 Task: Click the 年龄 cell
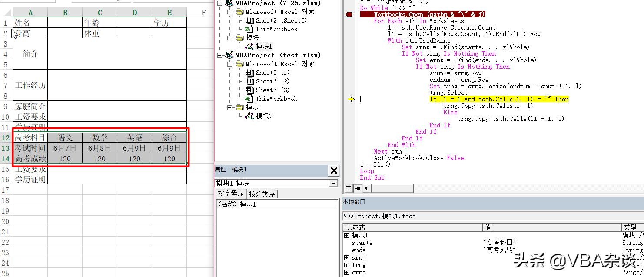(100, 23)
